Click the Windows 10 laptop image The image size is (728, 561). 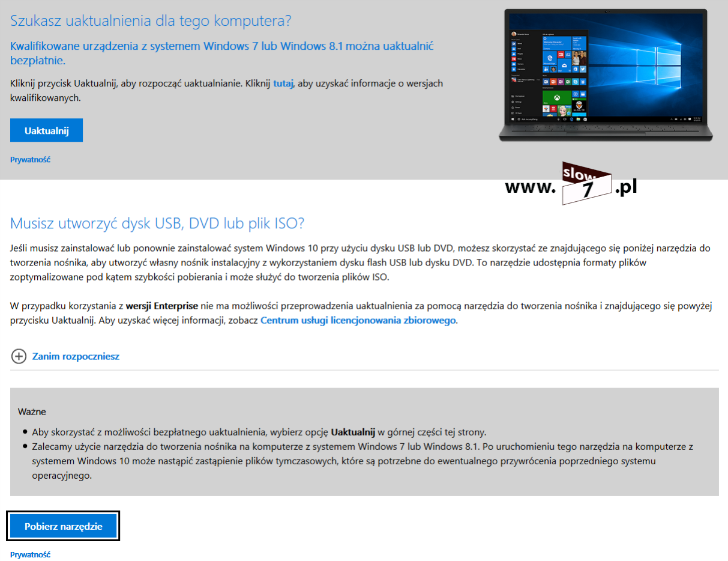[606, 75]
